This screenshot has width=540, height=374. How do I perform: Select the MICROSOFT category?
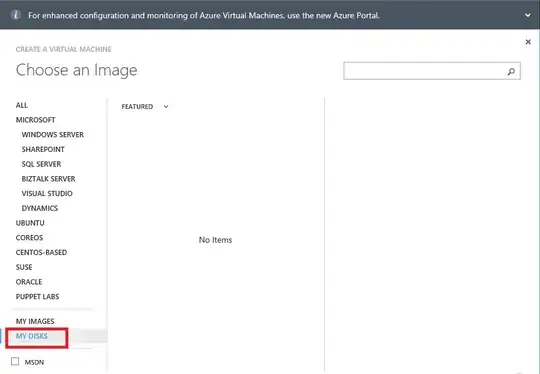click(x=35, y=120)
